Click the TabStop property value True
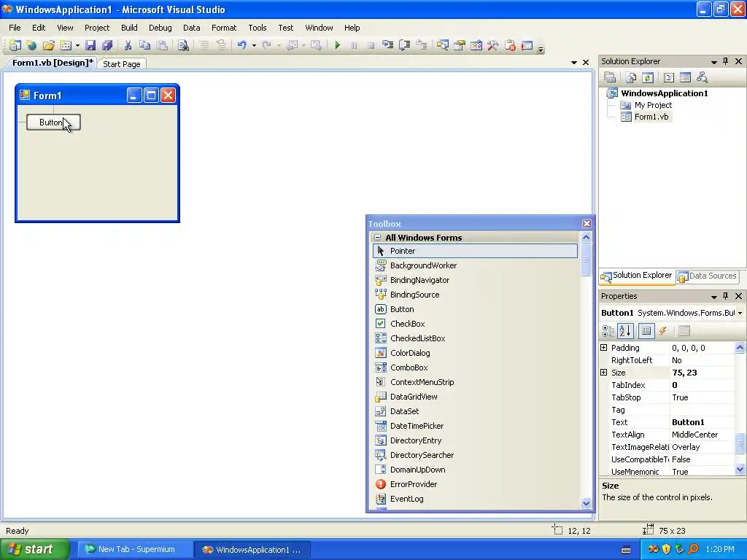The height and width of the screenshot is (560, 747). click(x=702, y=397)
